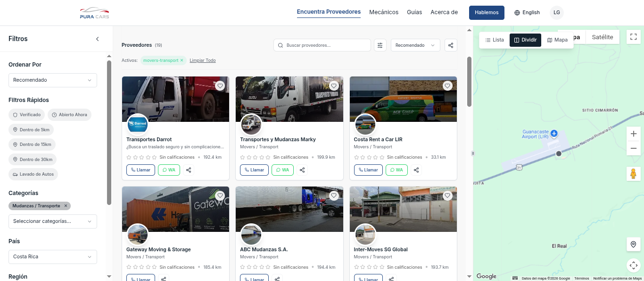Zoom out on the map
644x281 pixels.
tap(633, 148)
